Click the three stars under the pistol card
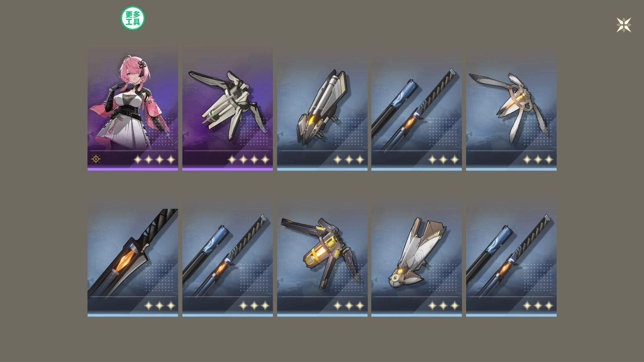Screen dimensions: 644x362 (349, 160)
